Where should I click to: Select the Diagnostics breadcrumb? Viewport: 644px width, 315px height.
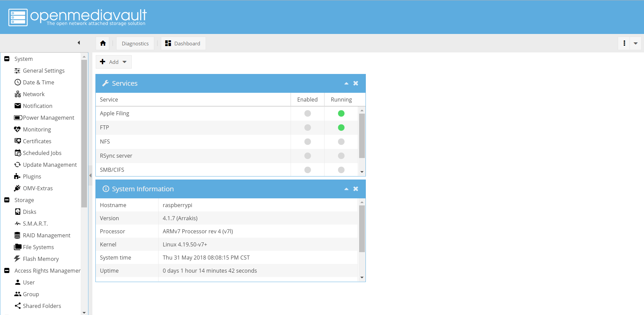[x=135, y=43]
